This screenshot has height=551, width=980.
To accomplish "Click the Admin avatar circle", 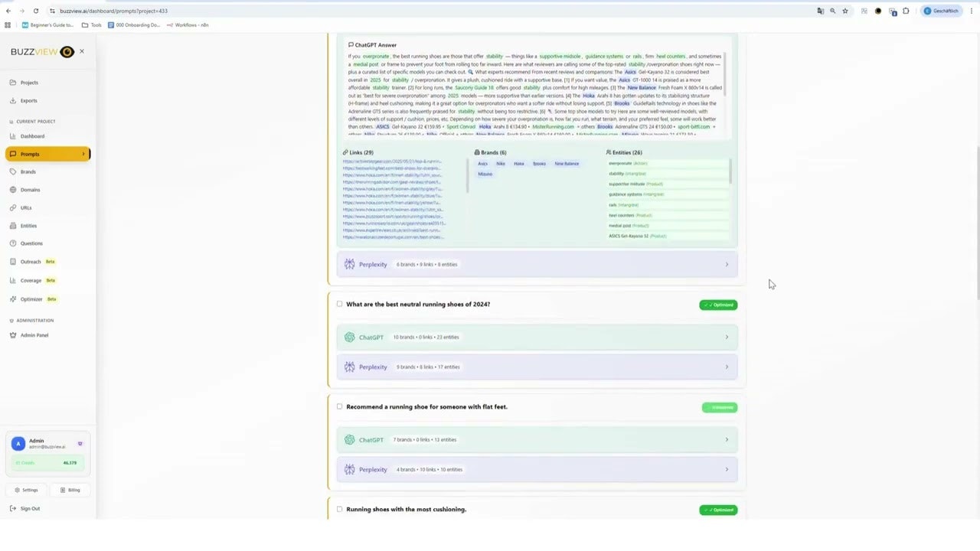I will (18, 444).
